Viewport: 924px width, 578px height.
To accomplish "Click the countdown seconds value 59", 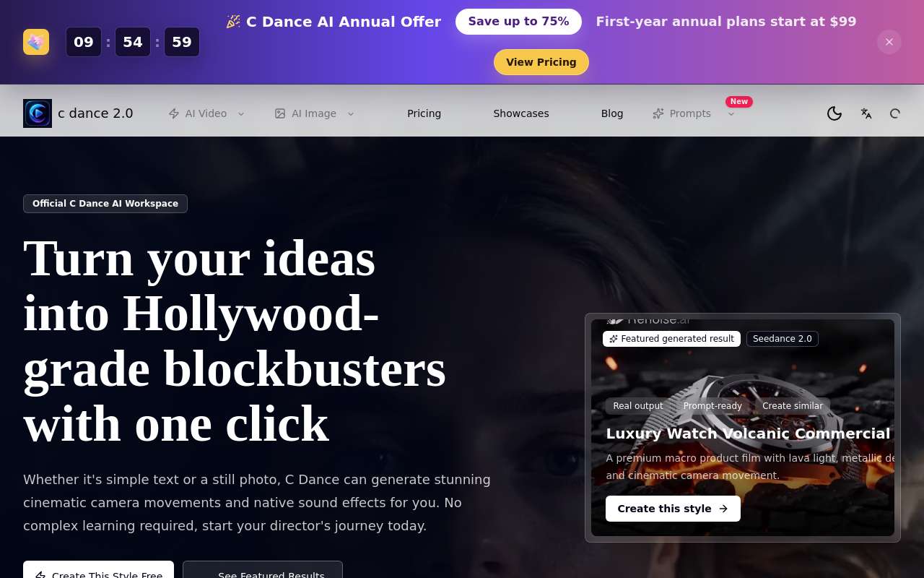I will click(x=182, y=42).
